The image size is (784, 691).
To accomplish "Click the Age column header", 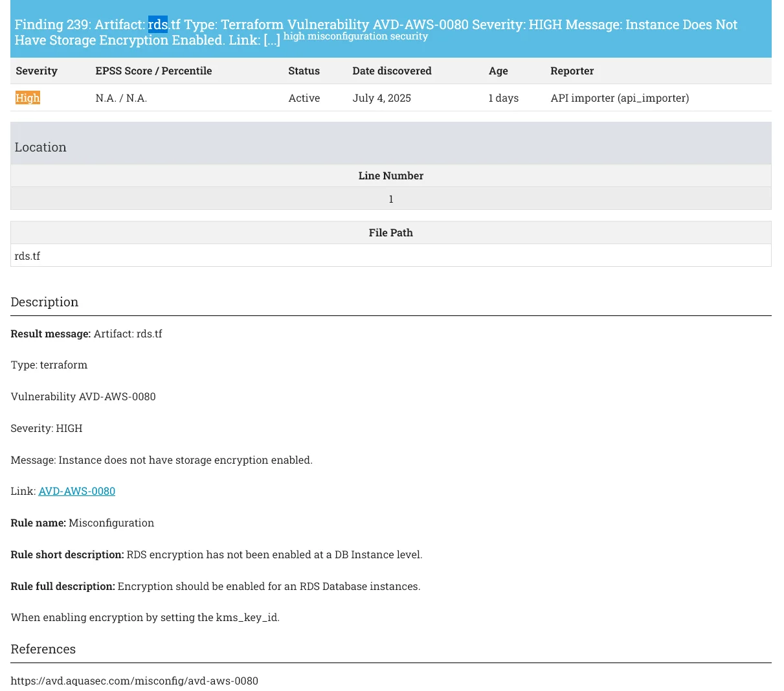I will [498, 71].
